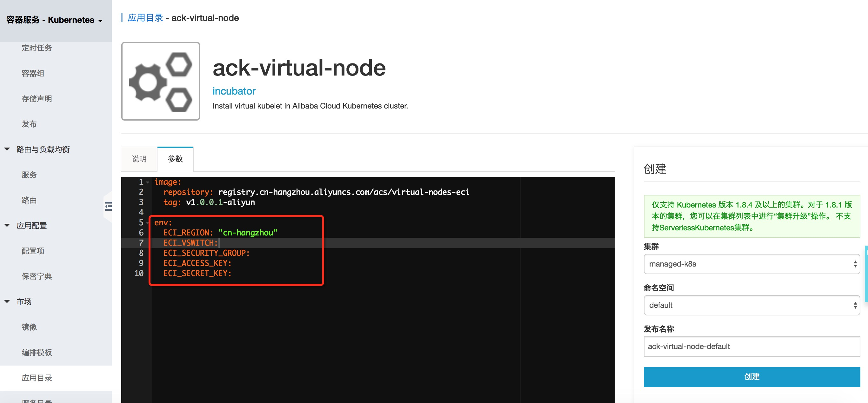Click the incubator link
The height and width of the screenshot is (403, 868).
[x=234, y=91]
